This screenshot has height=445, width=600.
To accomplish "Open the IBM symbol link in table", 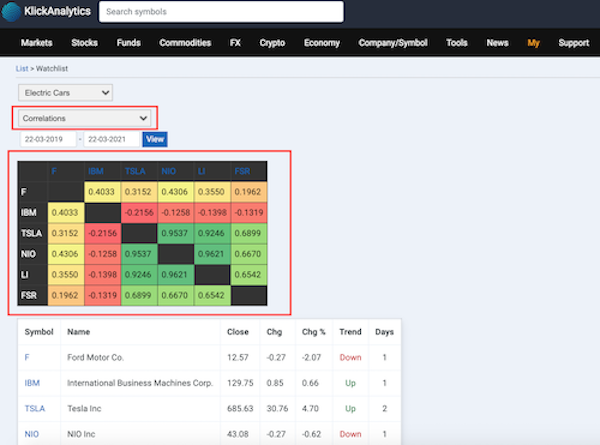I will pos(32,383).
